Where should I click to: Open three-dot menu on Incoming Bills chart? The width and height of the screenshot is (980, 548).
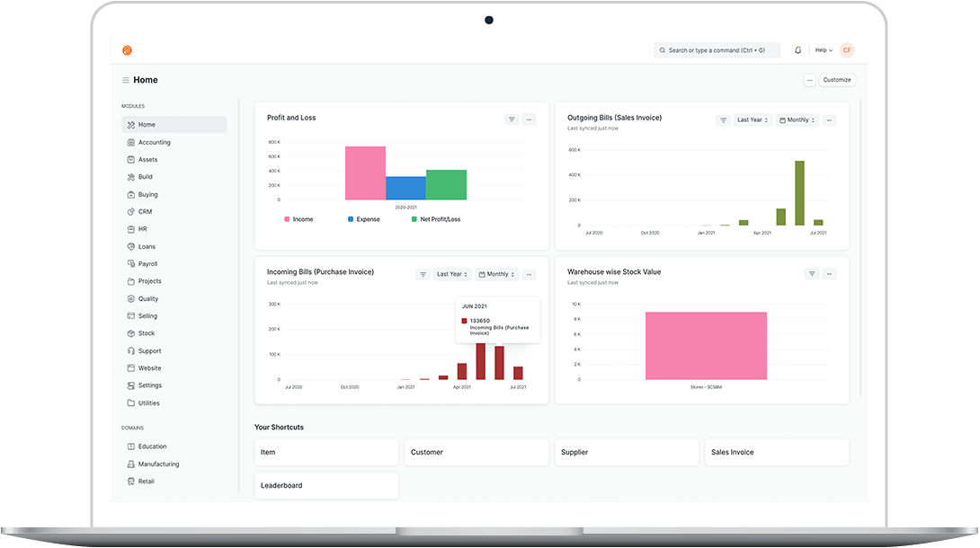[529, 275]
